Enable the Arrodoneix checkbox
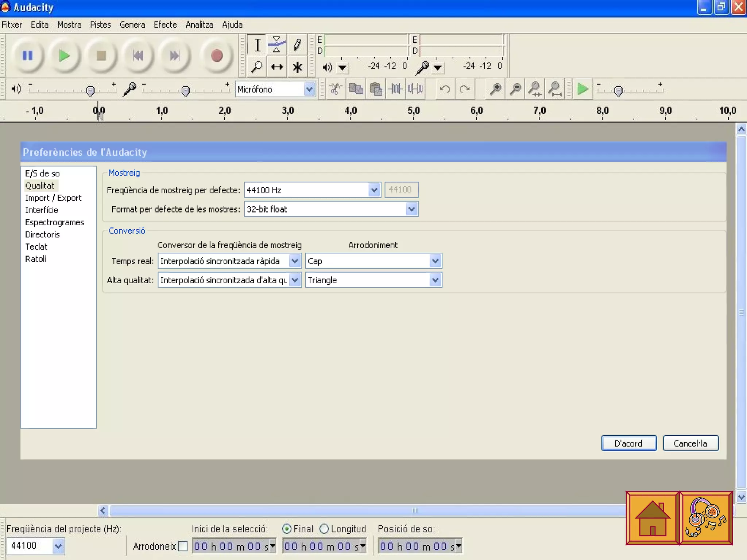The height and width of the screenshot is (560, 747). click(x=183, y=546)
